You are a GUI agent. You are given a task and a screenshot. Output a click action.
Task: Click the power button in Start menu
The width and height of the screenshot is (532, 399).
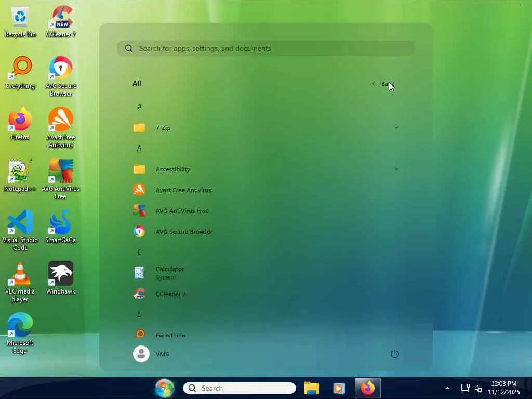395,354
